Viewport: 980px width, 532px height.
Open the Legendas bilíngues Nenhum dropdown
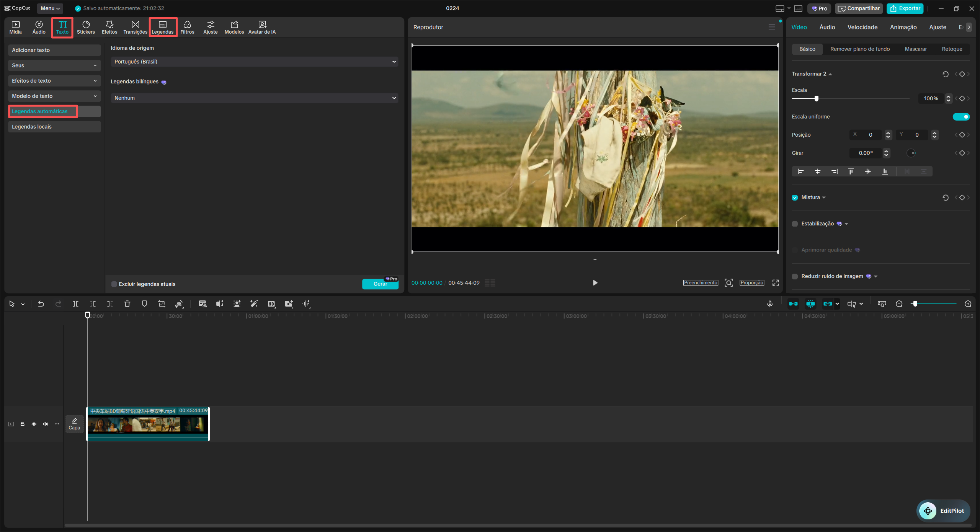254,98
